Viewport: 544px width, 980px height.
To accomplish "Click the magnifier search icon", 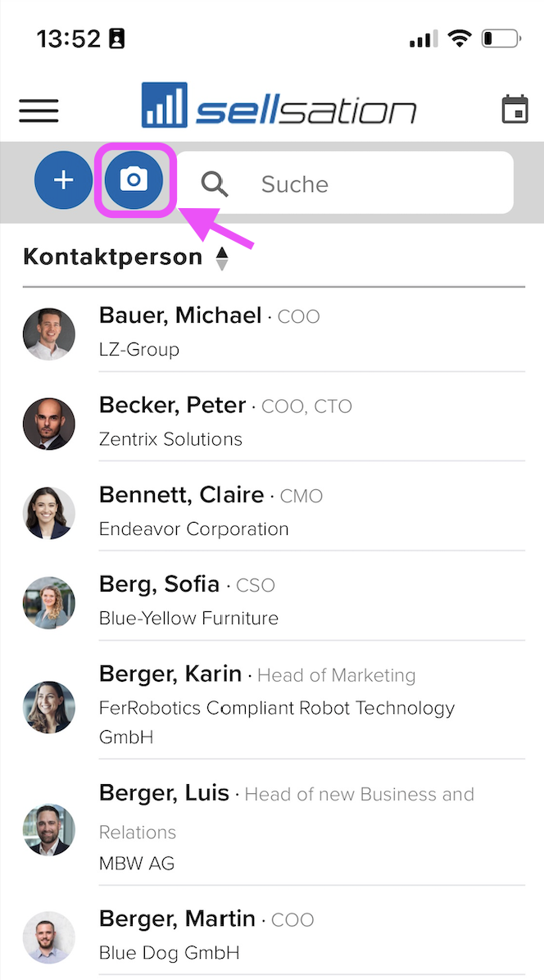I will 214,184.
